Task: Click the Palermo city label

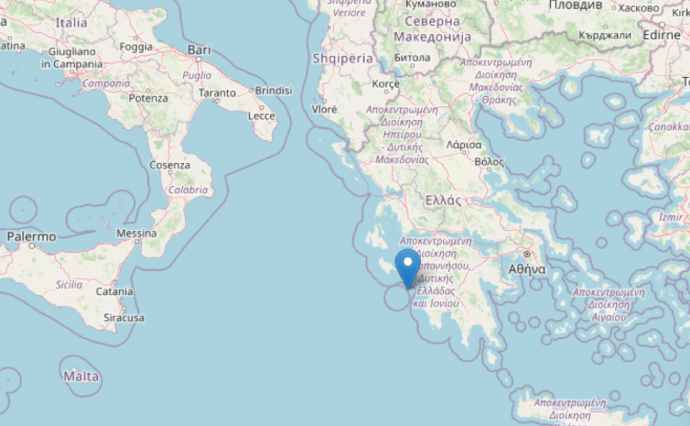Action: coord(32,237)
